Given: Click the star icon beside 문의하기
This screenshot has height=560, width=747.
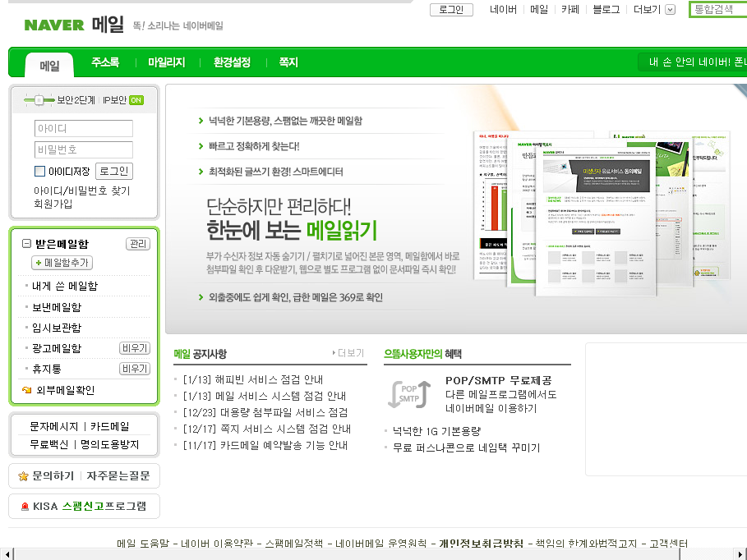Looking at the screenshot, I should pos(23,476).
